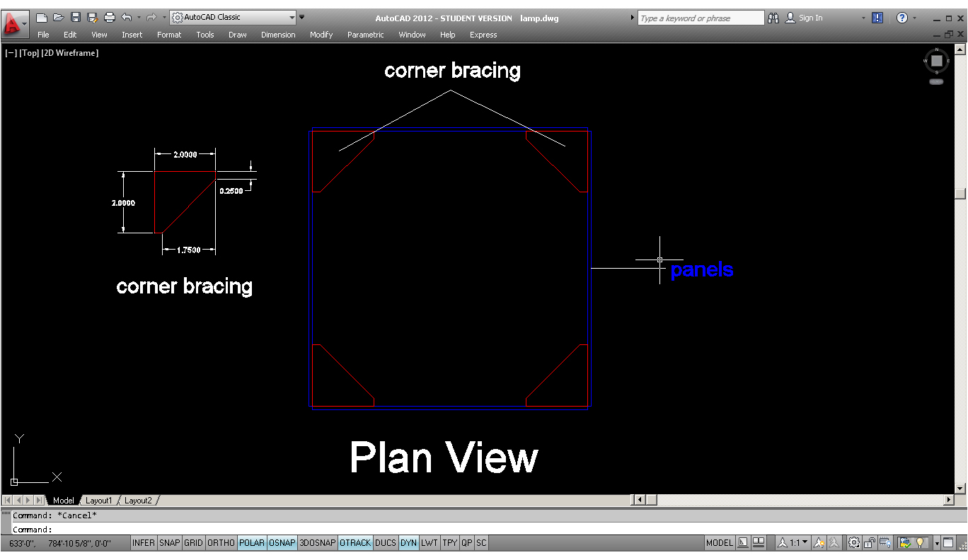
Task: Click the Open file folder icon
Action: (x=59, y=18)
